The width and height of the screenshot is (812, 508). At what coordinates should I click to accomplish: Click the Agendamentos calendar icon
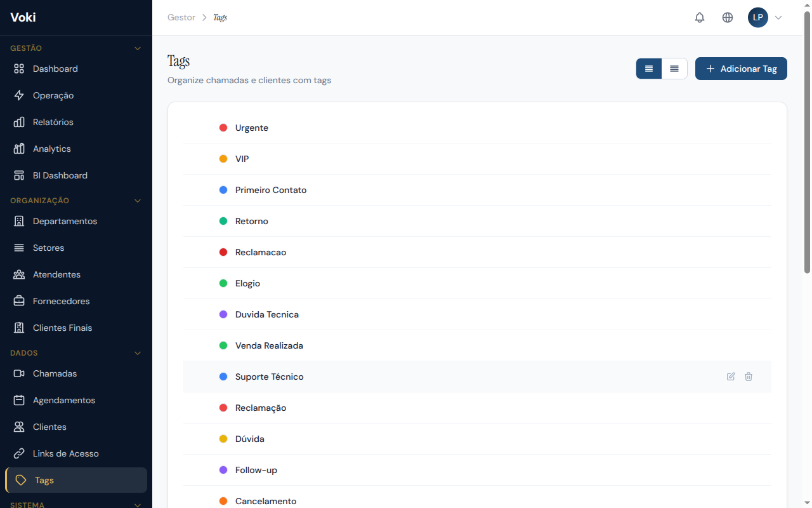[x=19, y=400]
